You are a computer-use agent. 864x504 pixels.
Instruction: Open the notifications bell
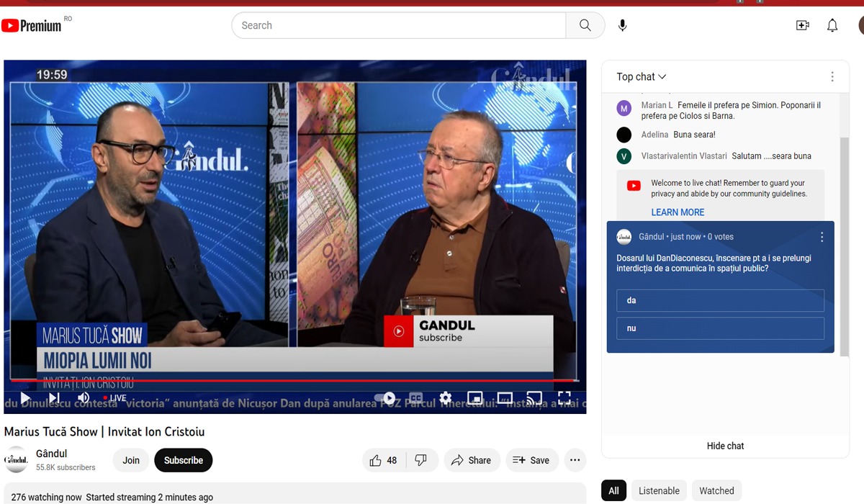[x=832, y=25]
